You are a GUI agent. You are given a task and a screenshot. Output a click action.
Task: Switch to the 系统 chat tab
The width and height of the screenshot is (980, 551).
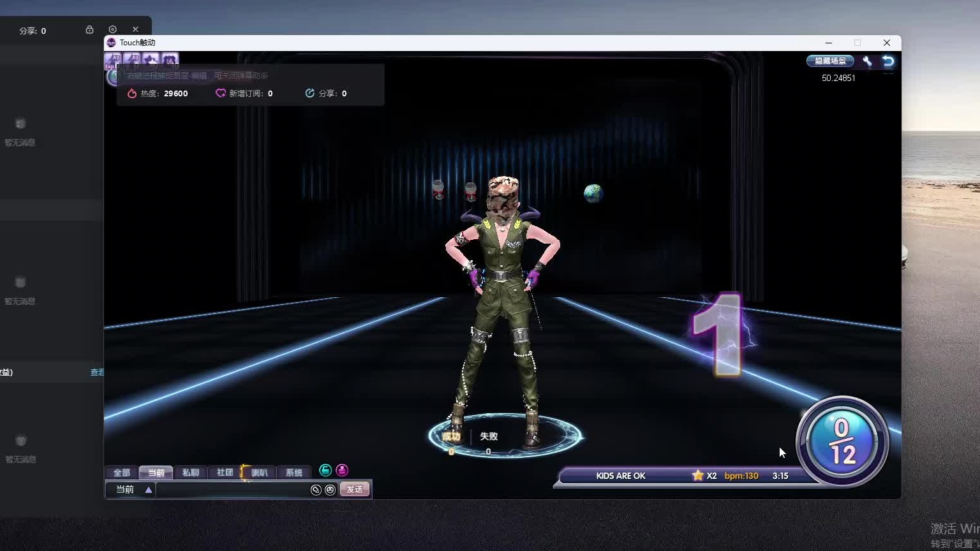293,473
